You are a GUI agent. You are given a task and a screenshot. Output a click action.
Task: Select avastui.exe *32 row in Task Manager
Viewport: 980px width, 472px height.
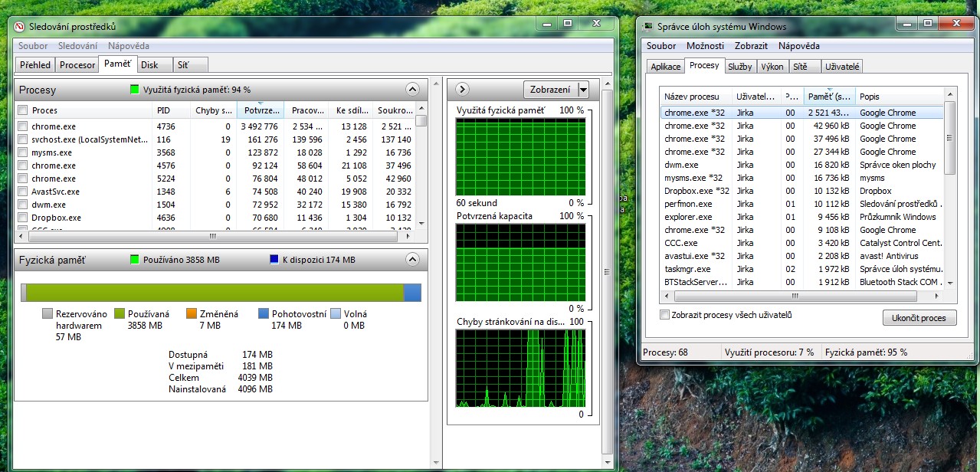(802, 256)
